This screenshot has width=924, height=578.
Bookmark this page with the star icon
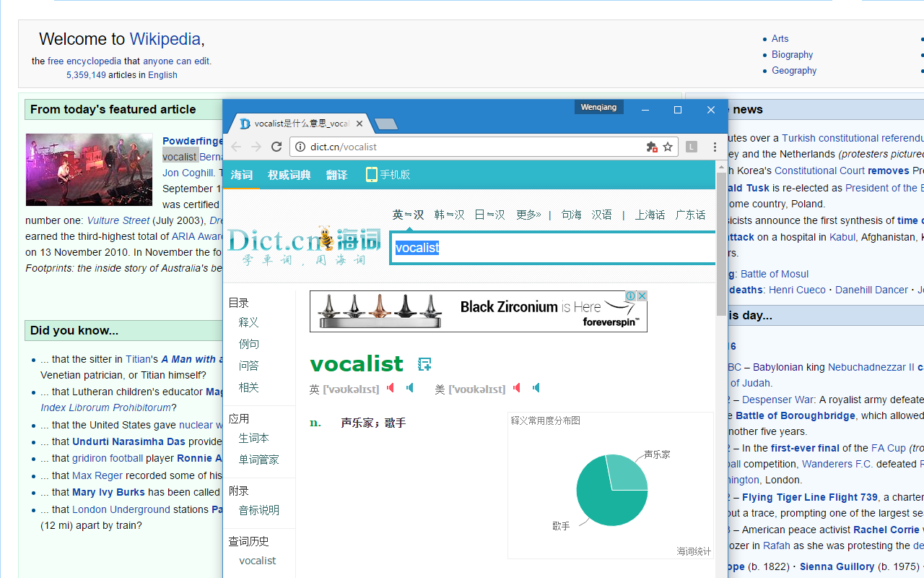click(x=668, y=147)
